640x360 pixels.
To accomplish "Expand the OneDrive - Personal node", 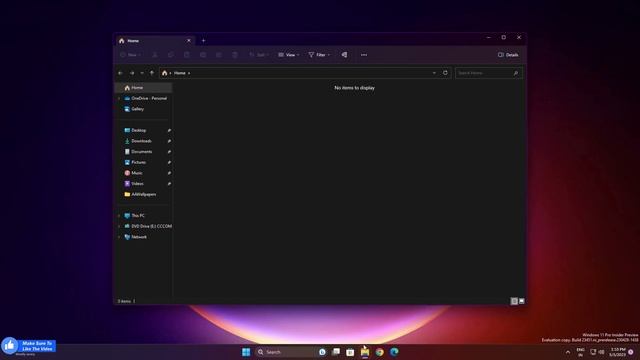I will point(119,98).
